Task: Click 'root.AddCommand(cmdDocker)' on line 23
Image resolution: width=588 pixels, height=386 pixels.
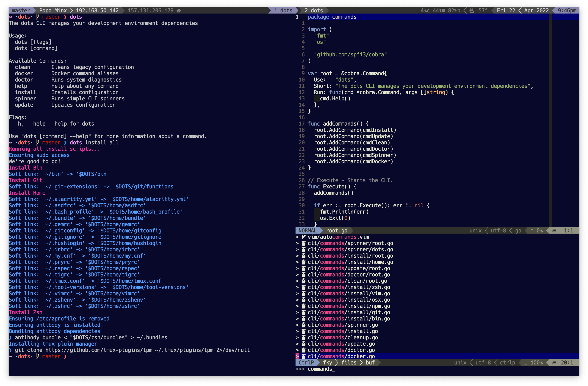Action: pos(353,161)
